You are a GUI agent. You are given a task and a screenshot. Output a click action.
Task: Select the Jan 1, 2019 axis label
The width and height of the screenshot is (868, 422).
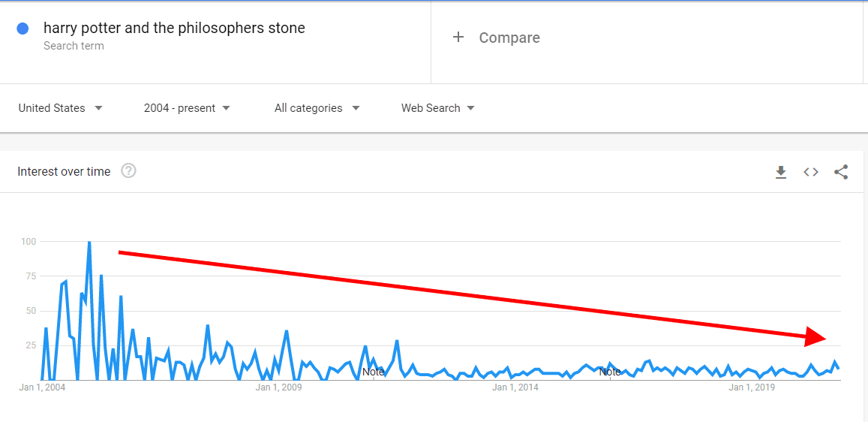click(x=752, y=387)
